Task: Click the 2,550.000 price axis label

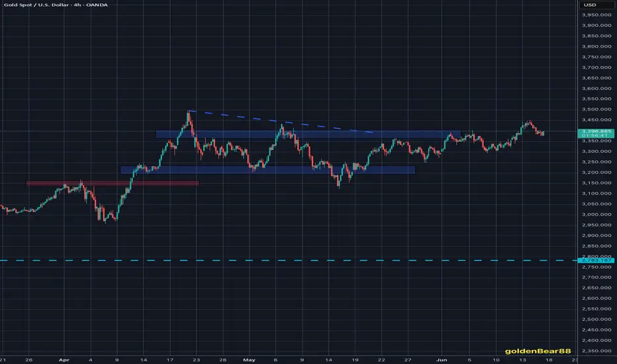Action: 596,309
